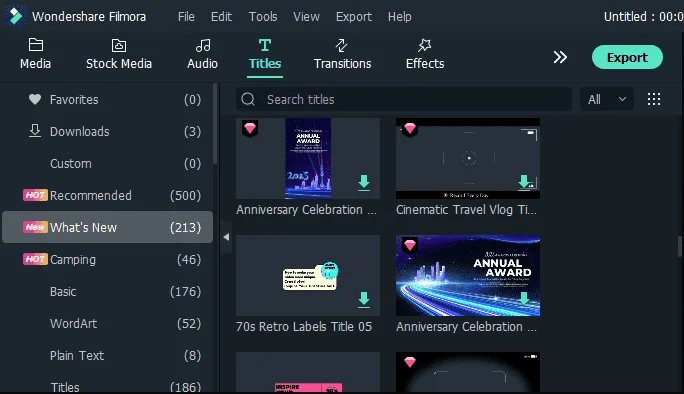Select the wide Annual Award Anniversary thumbnail
This screenshot has width=684, height=394.
(468, 275)
